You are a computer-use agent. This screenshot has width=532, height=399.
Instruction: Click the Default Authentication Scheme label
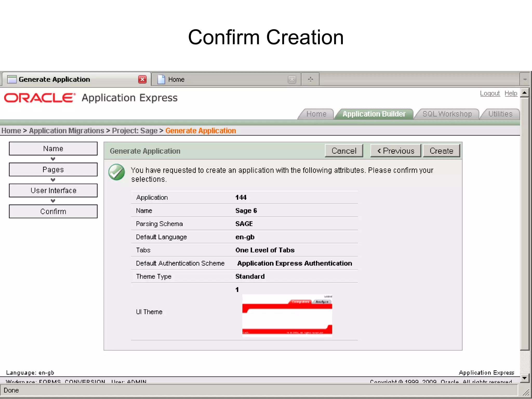click(180, 263)
